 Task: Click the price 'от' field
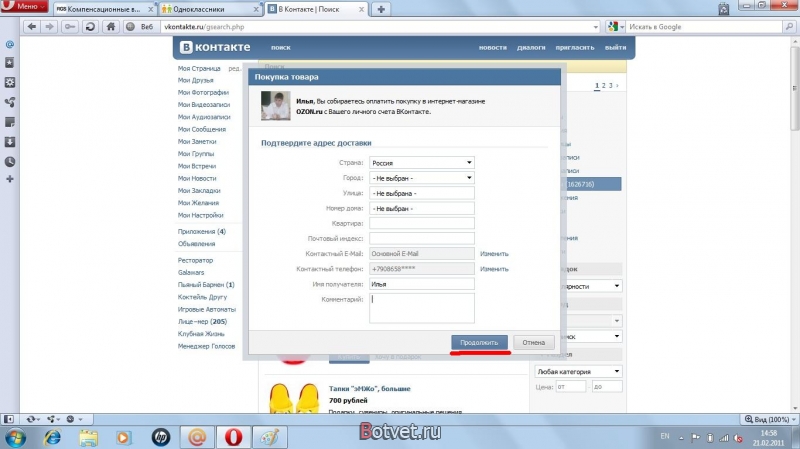[x=570, y=387]
